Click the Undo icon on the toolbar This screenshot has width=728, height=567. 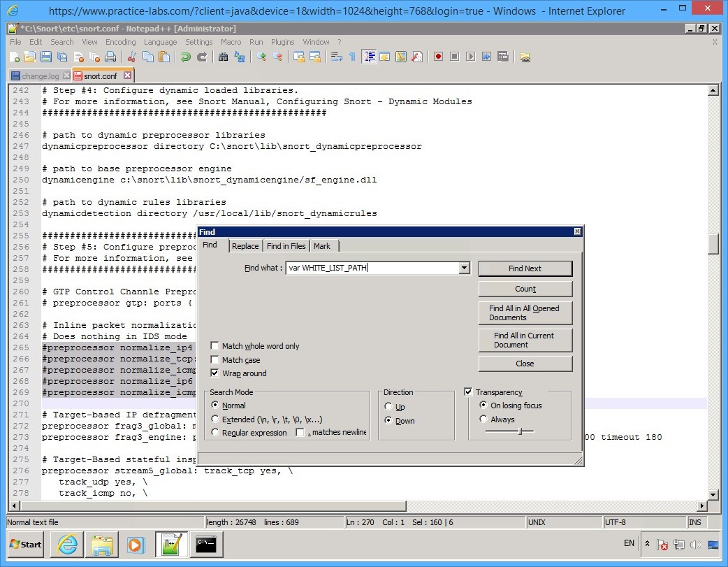point(186,57)
